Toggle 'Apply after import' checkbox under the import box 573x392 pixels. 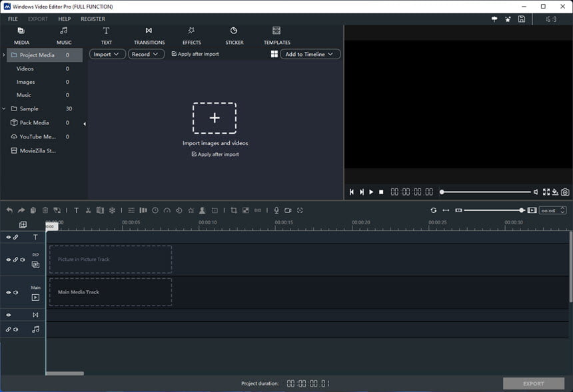pyautogui.click(x=194, y=154)
